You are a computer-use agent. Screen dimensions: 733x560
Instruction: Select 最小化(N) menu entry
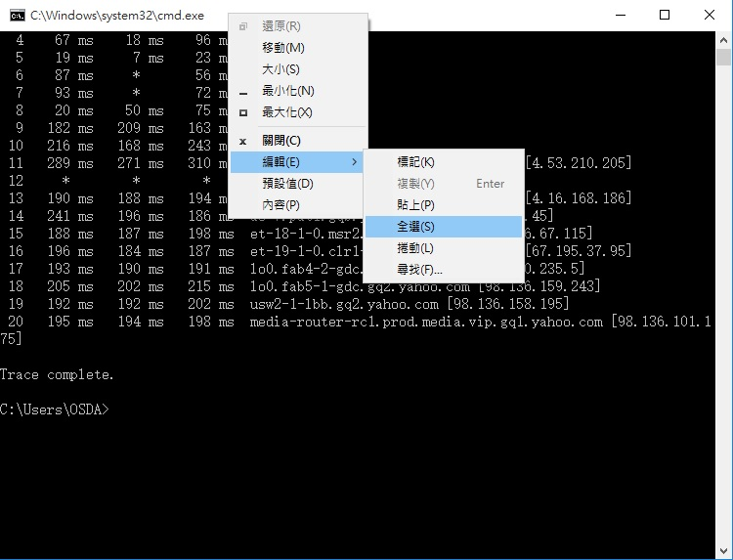tap(287, 91)
